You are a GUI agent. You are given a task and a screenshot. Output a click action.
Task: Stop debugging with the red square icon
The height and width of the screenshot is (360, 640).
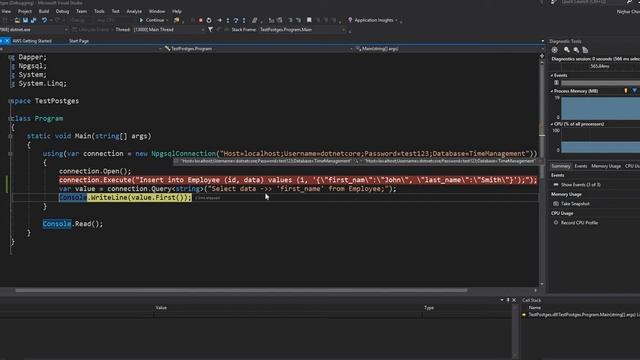(x=200, y=20)
